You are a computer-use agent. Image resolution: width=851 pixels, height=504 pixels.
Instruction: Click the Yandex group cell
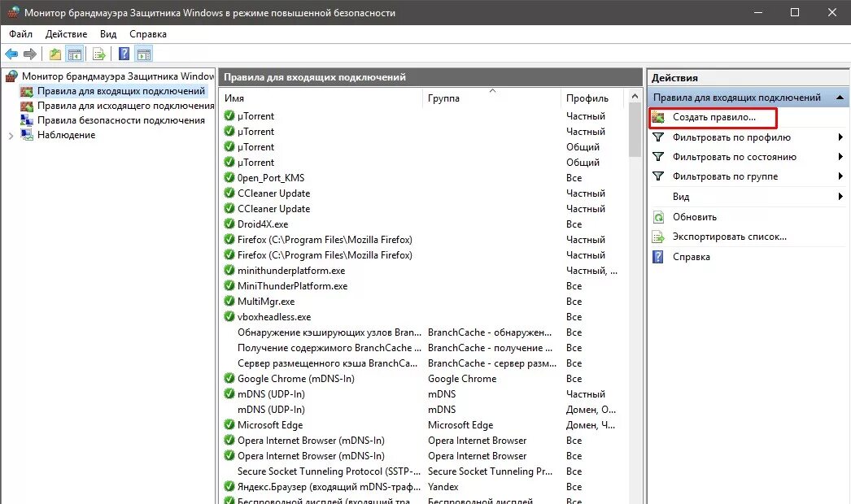[443, 487]
